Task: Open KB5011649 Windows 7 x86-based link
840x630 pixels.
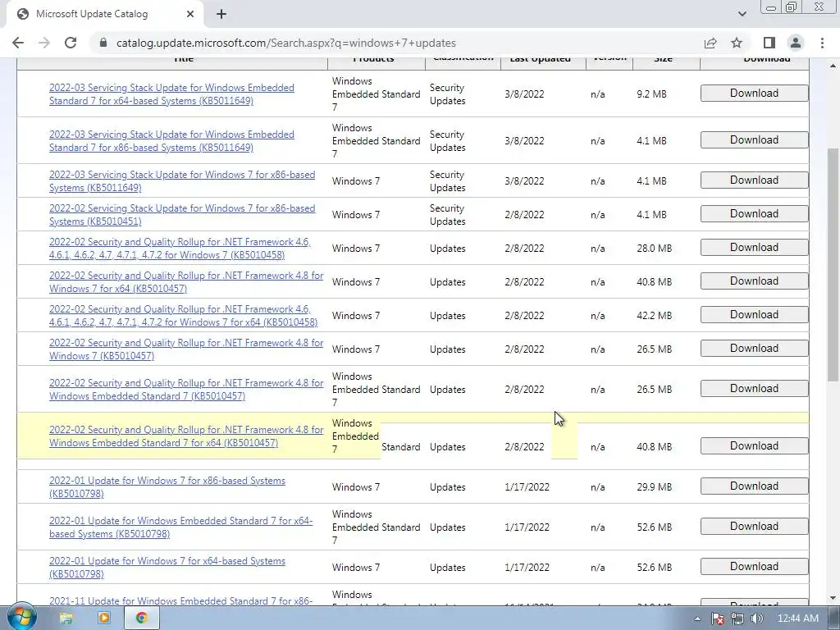Action: click(182, 181)
